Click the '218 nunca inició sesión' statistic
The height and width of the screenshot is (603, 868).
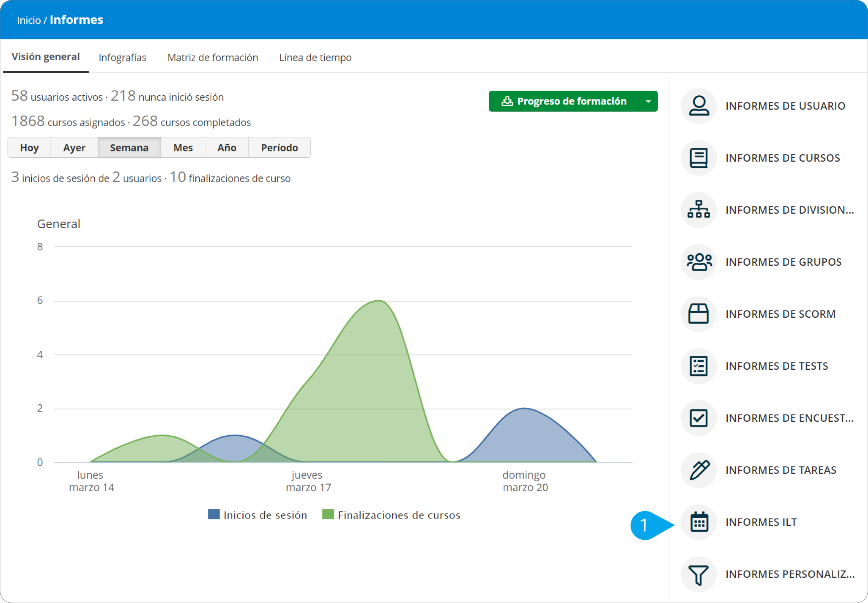pyautogui.click(x=167, y=96)
